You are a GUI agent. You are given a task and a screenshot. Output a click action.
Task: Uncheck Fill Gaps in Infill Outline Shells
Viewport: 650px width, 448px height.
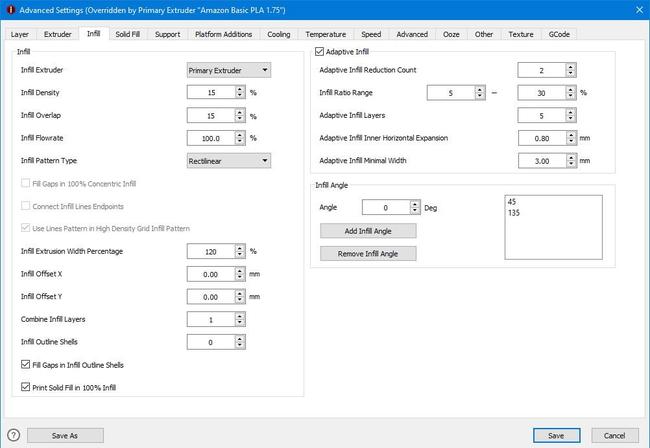[26, 365]
